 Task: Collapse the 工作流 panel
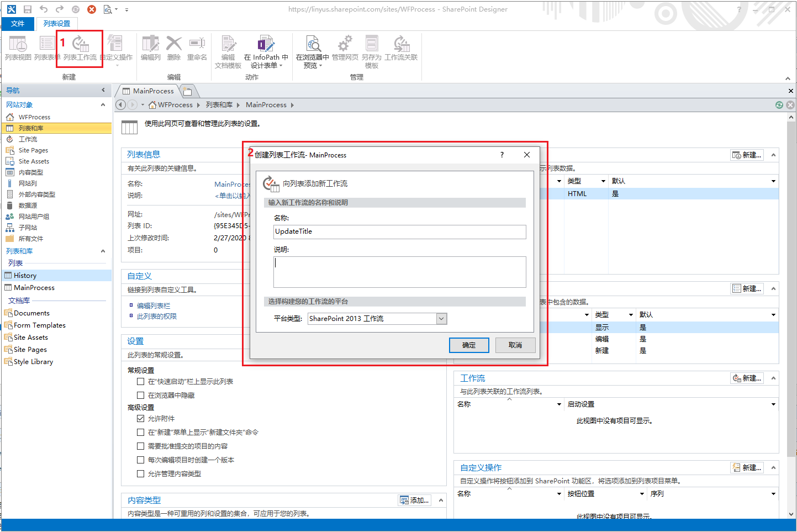[773, 378]
